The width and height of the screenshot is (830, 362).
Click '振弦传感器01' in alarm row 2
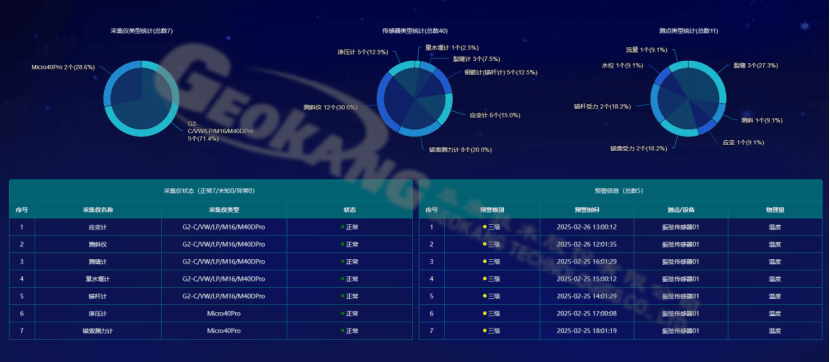681,244
